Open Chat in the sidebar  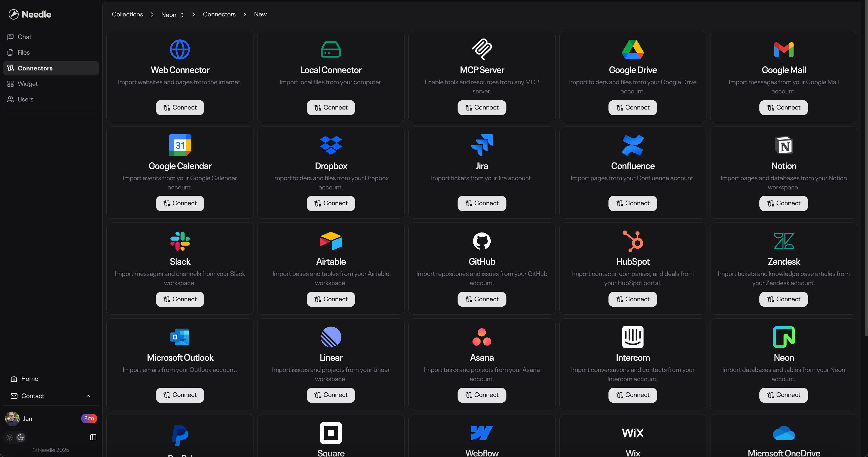[24, 37]
